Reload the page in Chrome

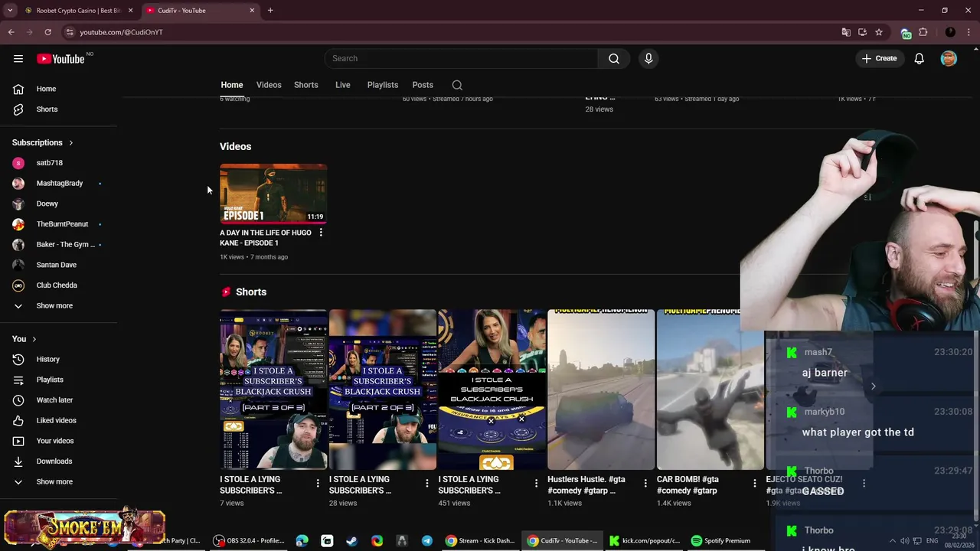click(47, 32)
